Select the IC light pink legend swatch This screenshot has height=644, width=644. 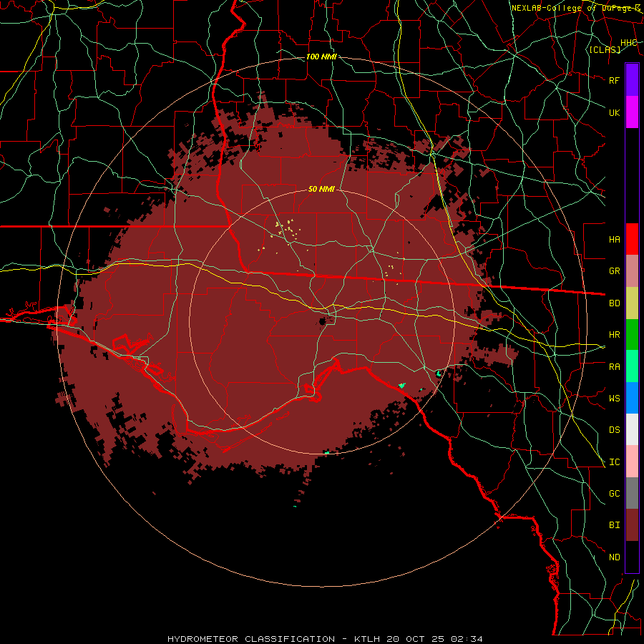coord(632,462)
